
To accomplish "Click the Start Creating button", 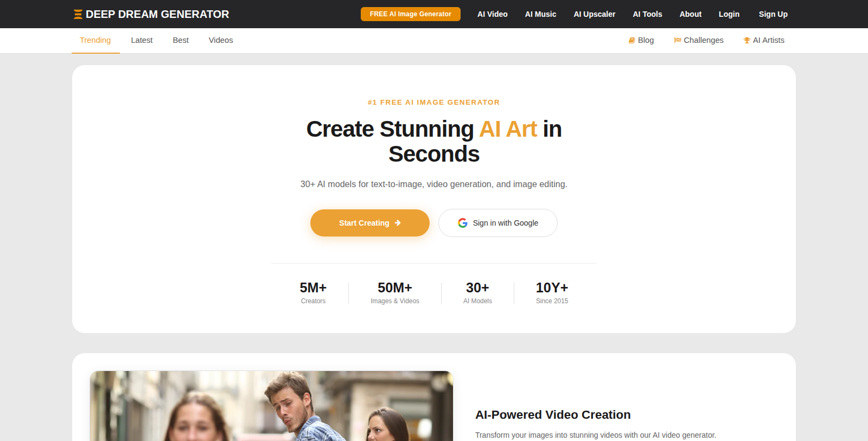I will pyautogui.click(x=370, y=223).
